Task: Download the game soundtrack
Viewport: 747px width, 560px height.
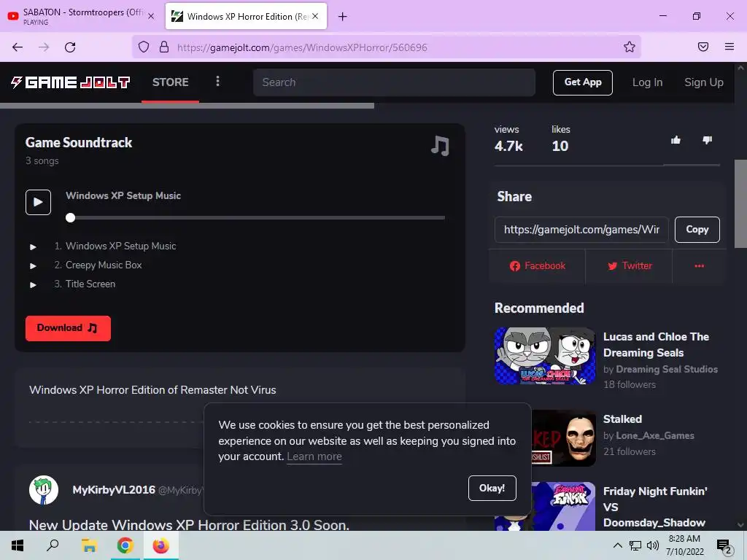Action: click(x=68, y=328)
